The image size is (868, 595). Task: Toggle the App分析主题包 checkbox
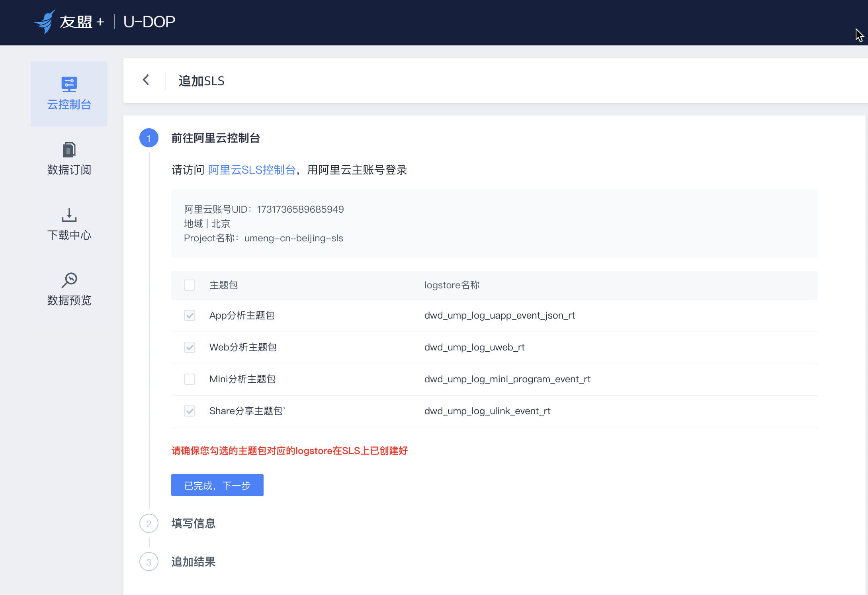point(190,315)
